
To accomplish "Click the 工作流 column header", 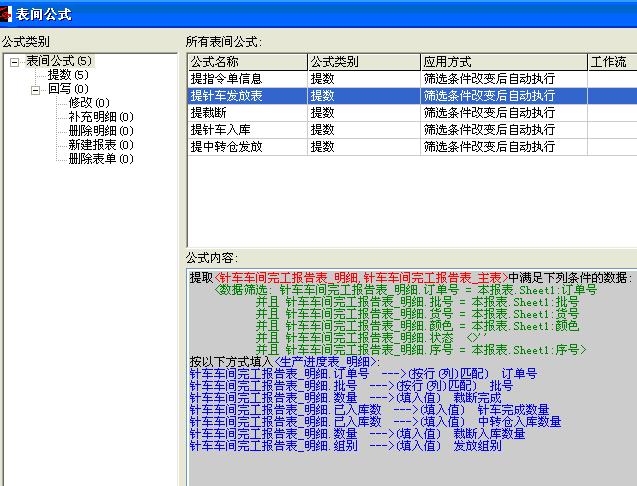I will [x=610, y=62].
